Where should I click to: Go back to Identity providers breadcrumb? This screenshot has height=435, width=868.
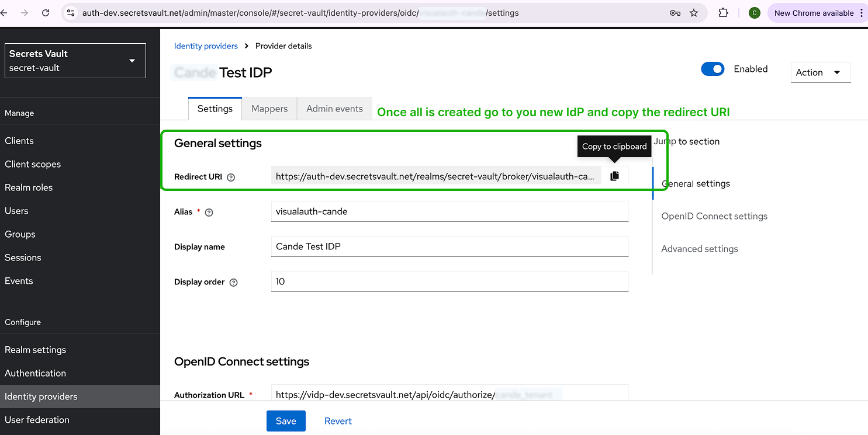(x=206, y=46)
